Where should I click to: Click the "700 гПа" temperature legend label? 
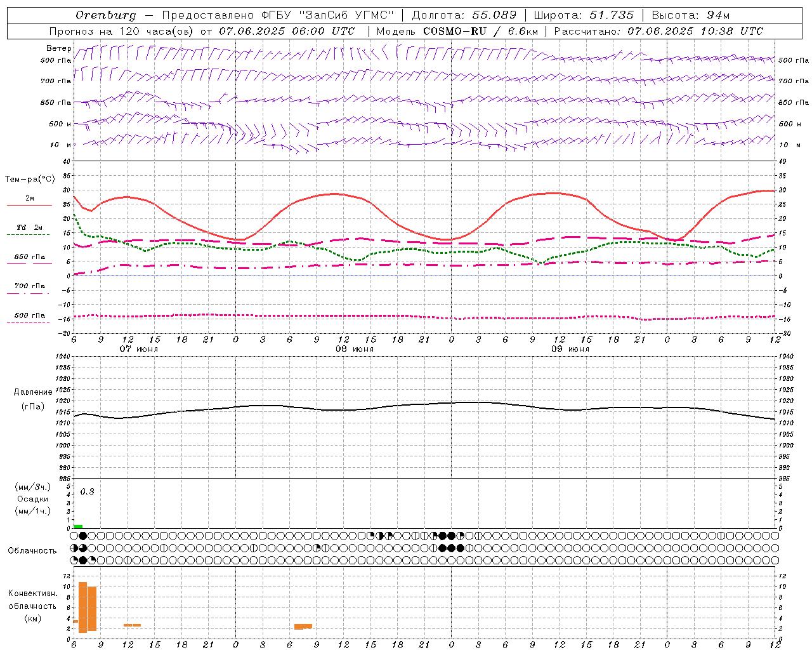(29, 286)
